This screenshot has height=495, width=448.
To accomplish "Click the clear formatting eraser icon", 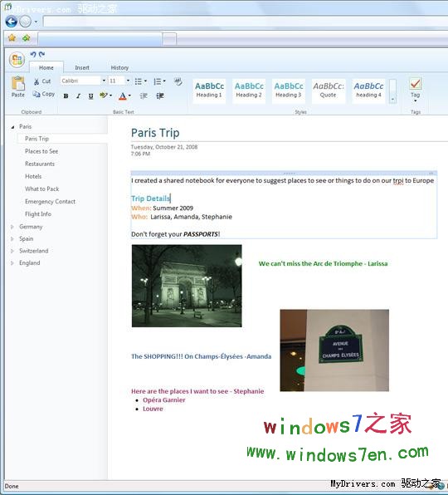I will [178, 81].
